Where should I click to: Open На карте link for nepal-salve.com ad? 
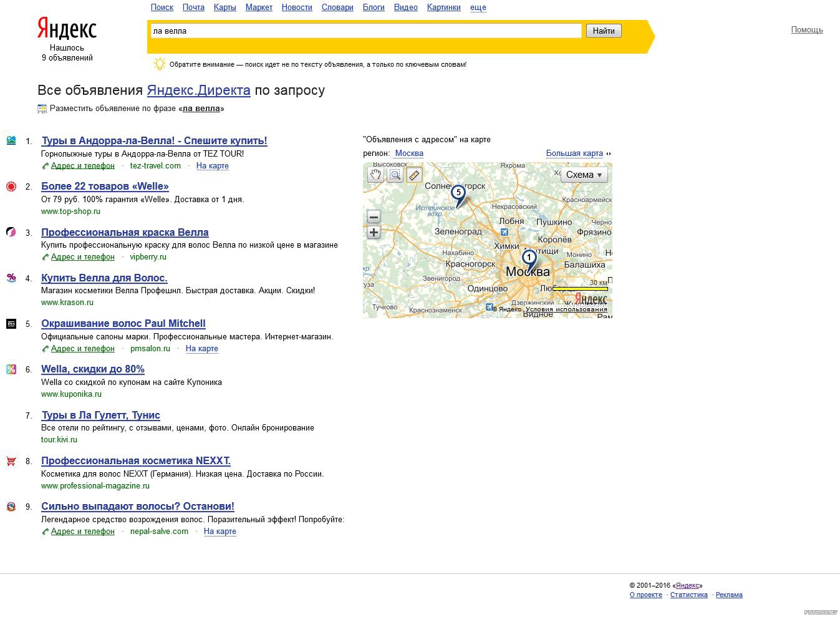[220, 532]
